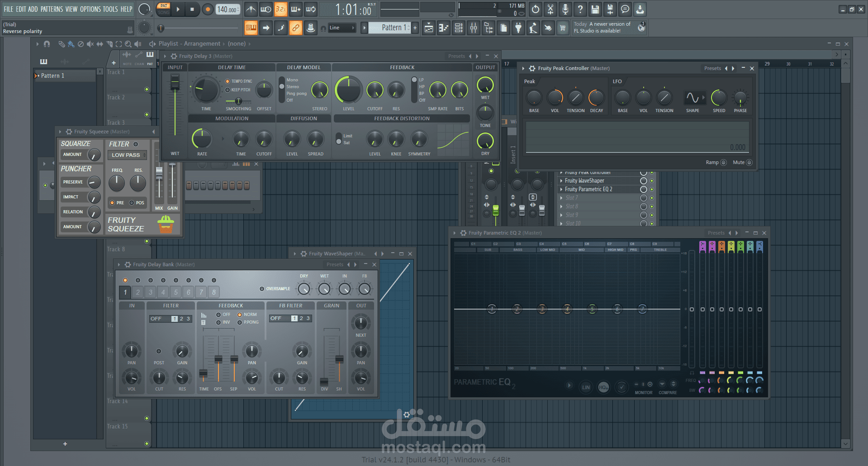This screenshot has height=466, width=868.
Task: Open the PATTERNS menu
Action: point(52,9)
